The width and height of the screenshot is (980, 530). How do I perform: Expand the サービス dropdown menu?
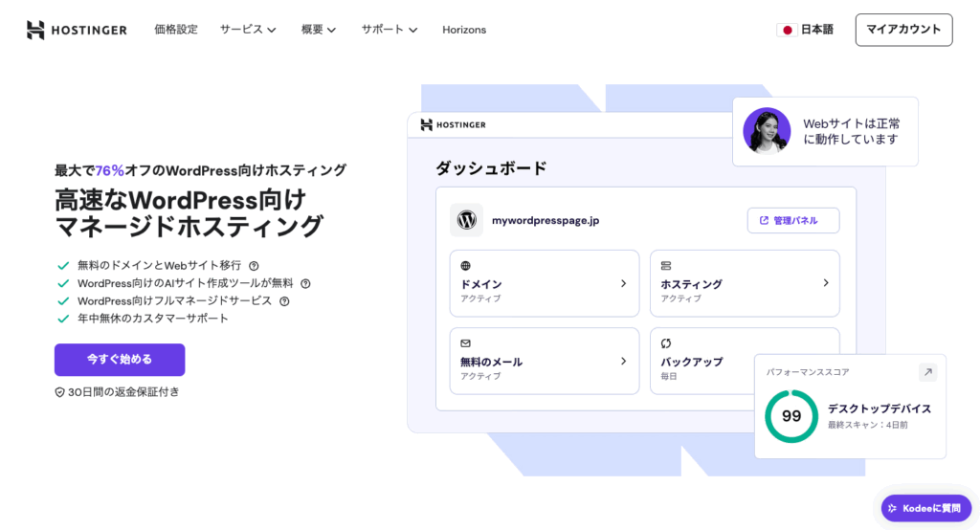248,30
